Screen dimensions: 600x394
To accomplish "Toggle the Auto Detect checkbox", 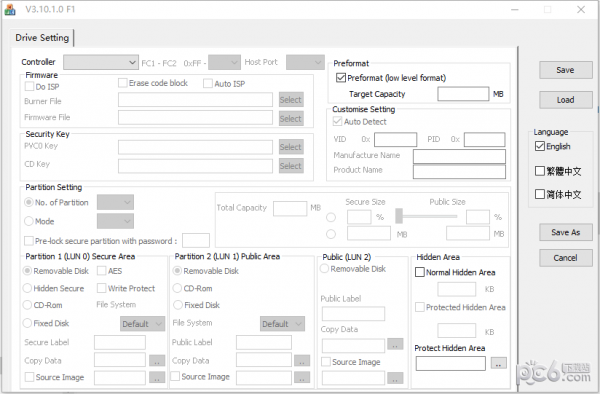I will (337, 122).
